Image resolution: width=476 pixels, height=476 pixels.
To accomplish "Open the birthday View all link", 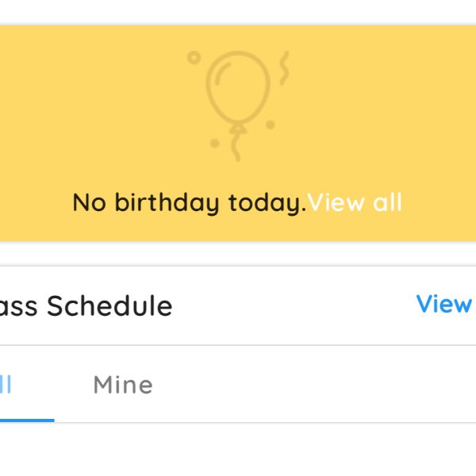I will [x=355, y=202].
